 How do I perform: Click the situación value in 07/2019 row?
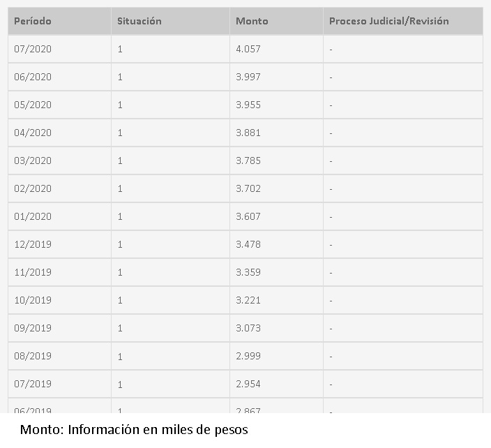click(170, 384)
